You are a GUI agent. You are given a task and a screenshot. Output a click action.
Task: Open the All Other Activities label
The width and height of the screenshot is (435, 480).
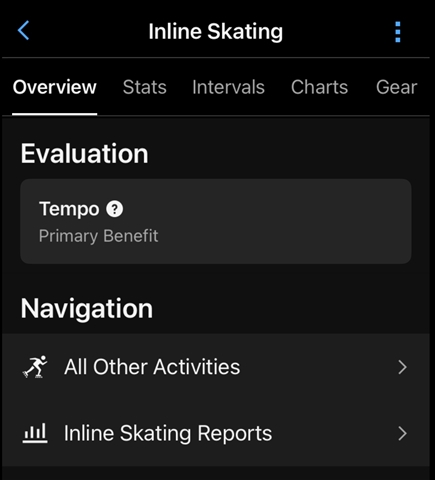[152, 367]
